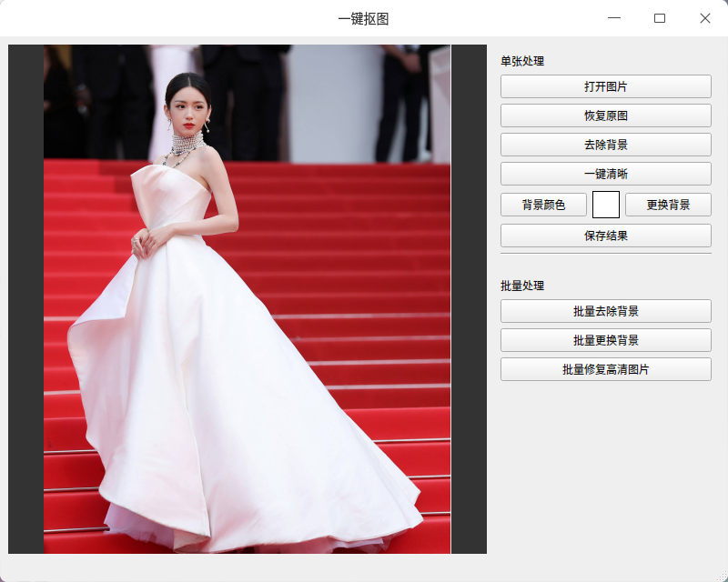Remove the background using 去除背景
The width and height of the screenshot is (728, 582).
[605, 145]
